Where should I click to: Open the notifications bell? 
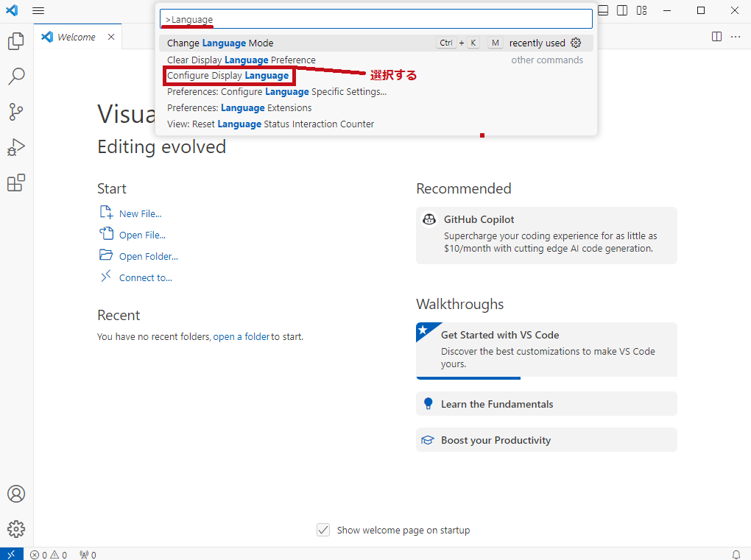point(736,554)
